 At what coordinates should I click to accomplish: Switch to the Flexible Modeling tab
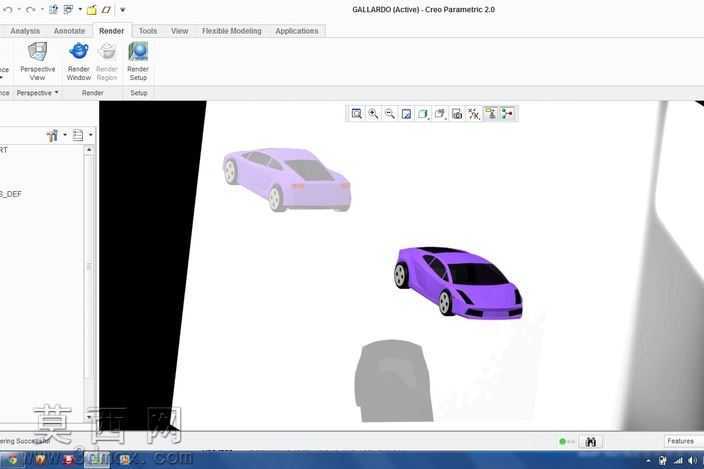tap(232, 31)
